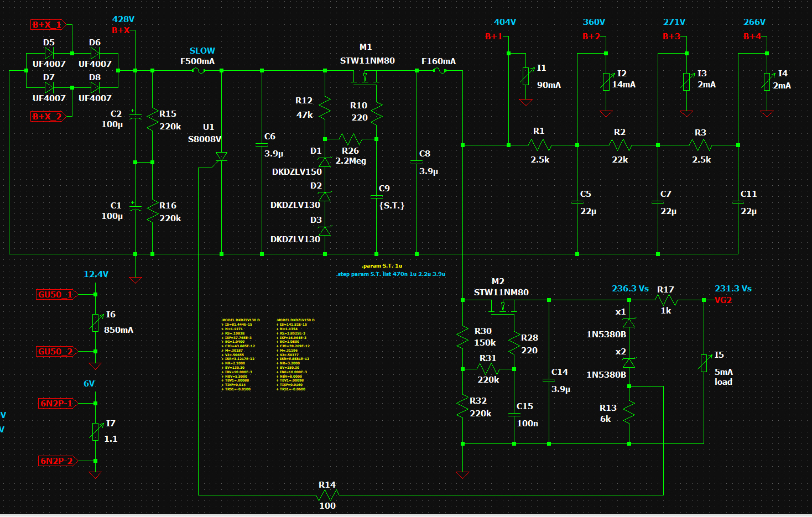The image size is (812, 517).
Task: Select the M2 MOSFET symbol
Action: pos(502,307)
